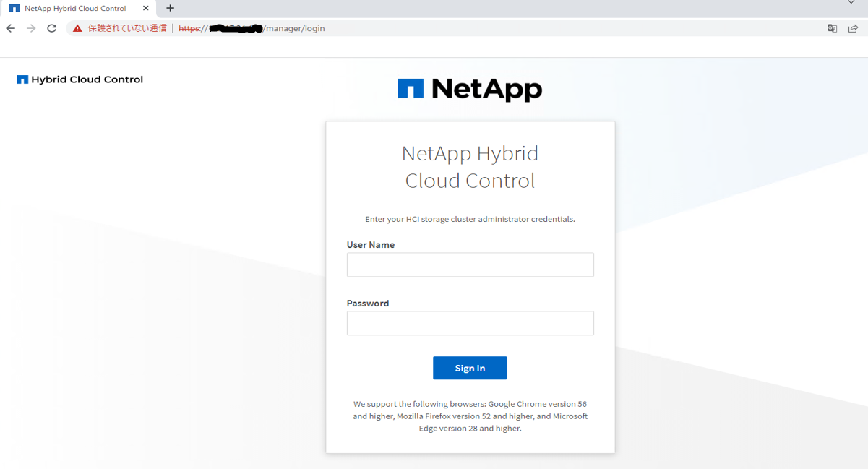Go back to the previous page
This screenshot has width=868, height=469.
(10, 28)
